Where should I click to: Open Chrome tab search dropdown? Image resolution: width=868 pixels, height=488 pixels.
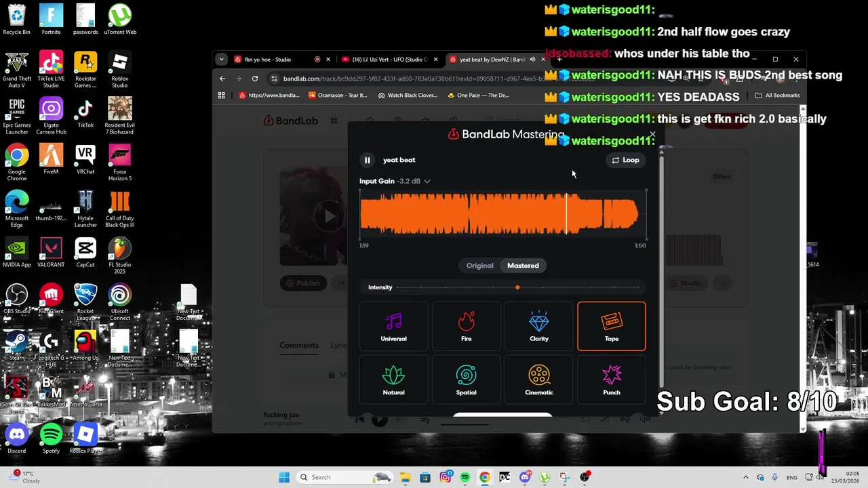click(221, 60)
